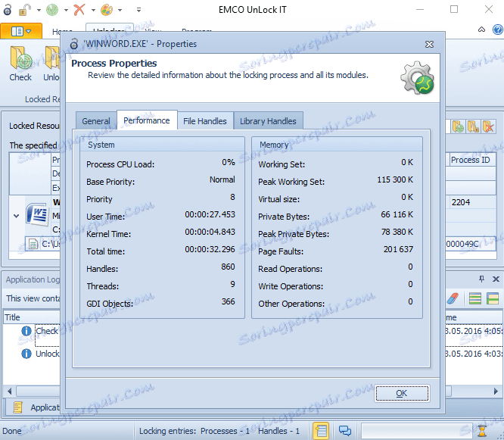Click the color palette skin icon
The width and height of the screenshot is (504, 440).
coord(107,10)
